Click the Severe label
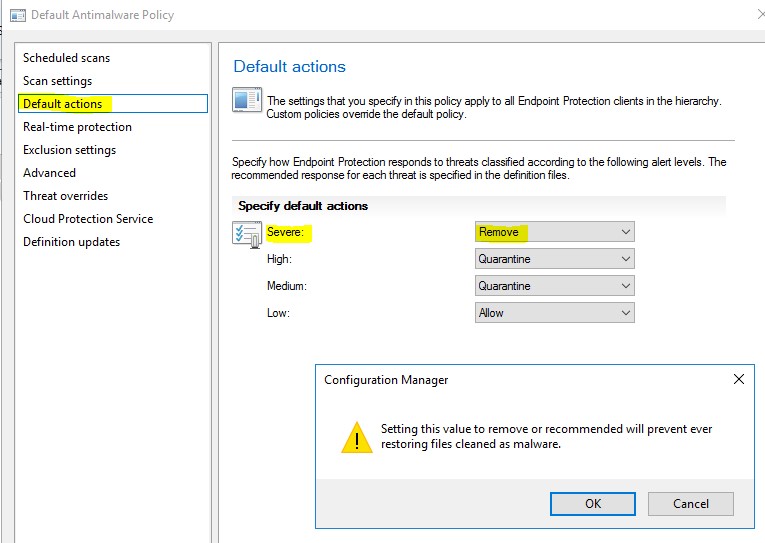 tap(285, 232)
